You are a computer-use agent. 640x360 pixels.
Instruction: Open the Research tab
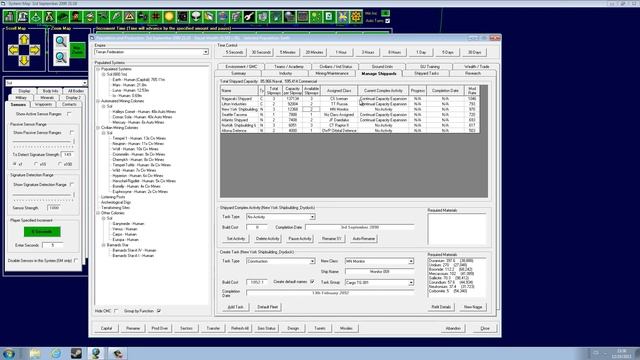(x=473, y=73)
